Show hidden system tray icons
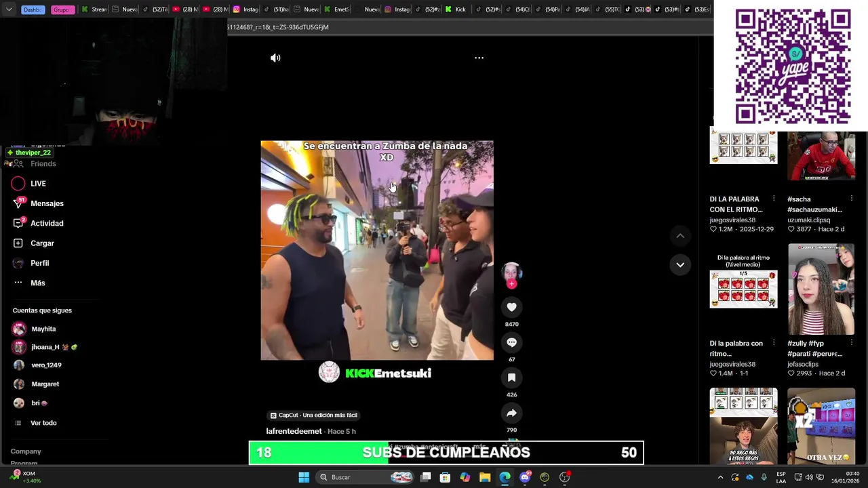868x488 pixels. click(x=720, y=477)
